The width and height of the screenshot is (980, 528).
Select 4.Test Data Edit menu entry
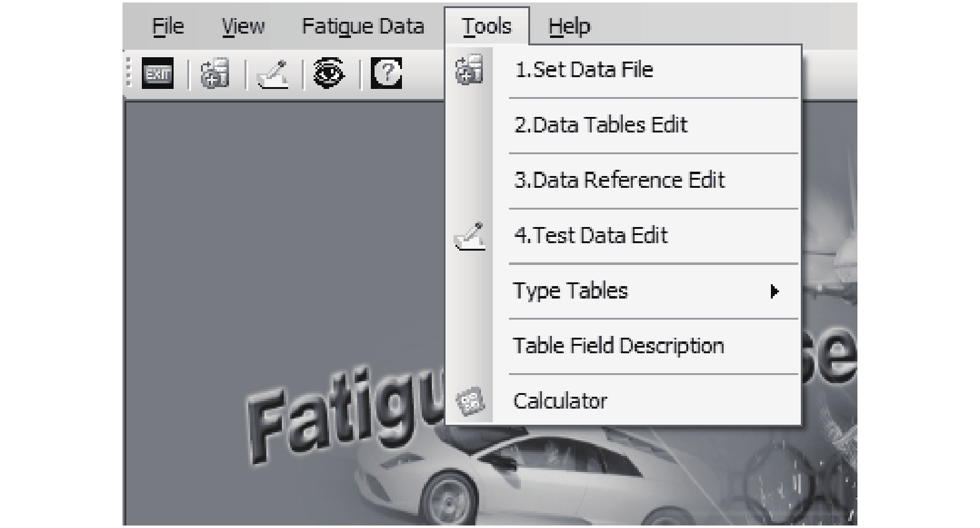pos(590,236)
